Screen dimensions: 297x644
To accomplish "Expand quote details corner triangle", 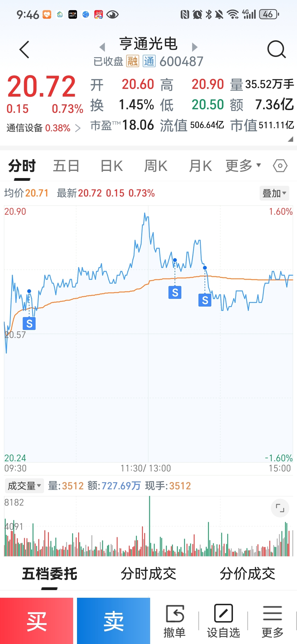I will [290, 139].
